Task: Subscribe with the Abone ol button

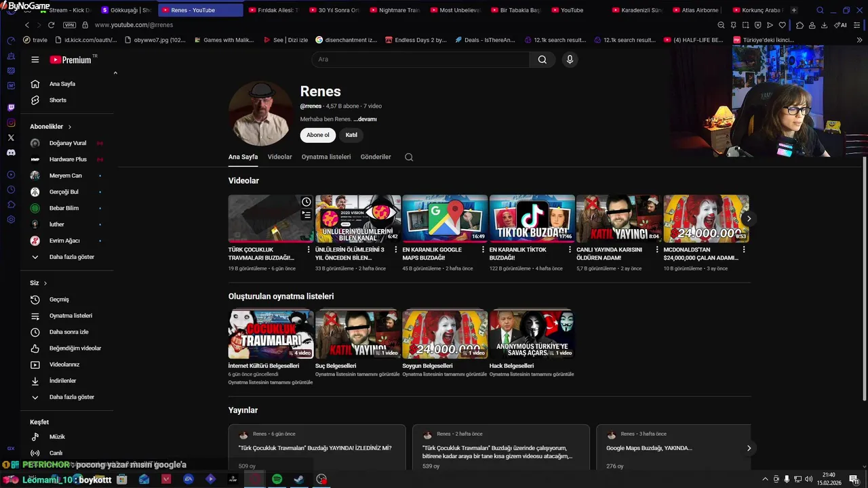Action: 318,135
